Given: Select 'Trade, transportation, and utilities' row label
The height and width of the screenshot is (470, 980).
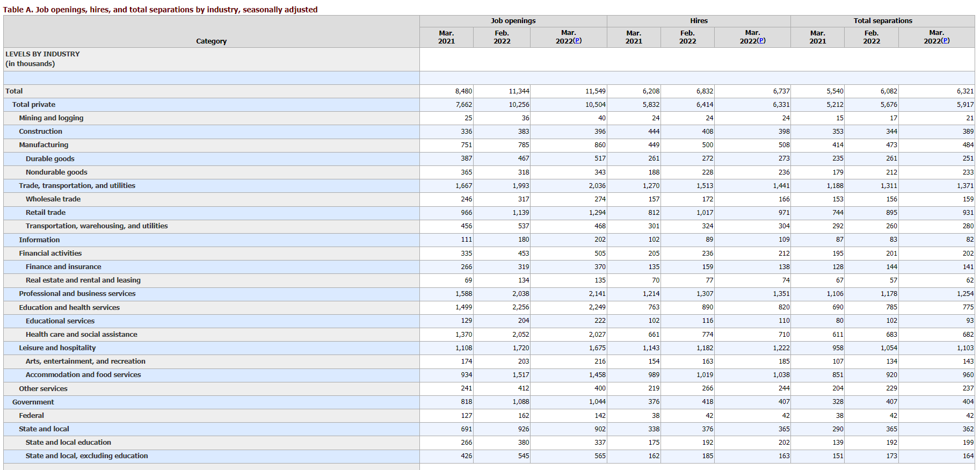Looking at the screenshot, I should click(77, 186).
